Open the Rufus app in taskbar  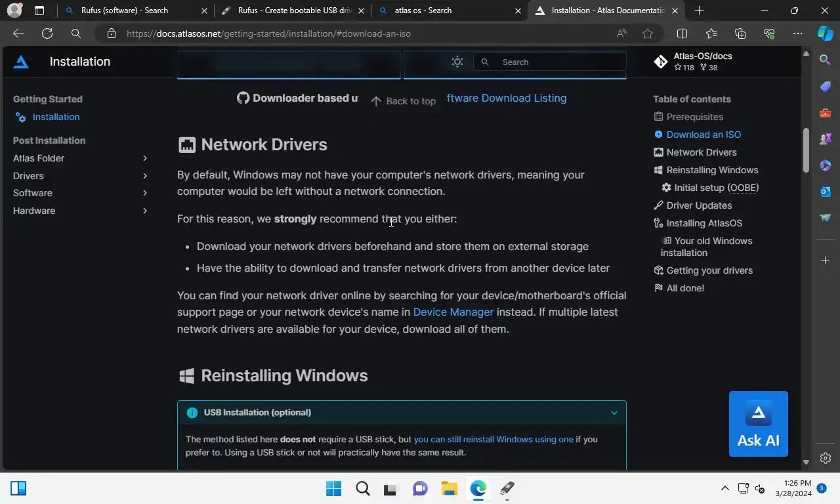pos(507,488)
